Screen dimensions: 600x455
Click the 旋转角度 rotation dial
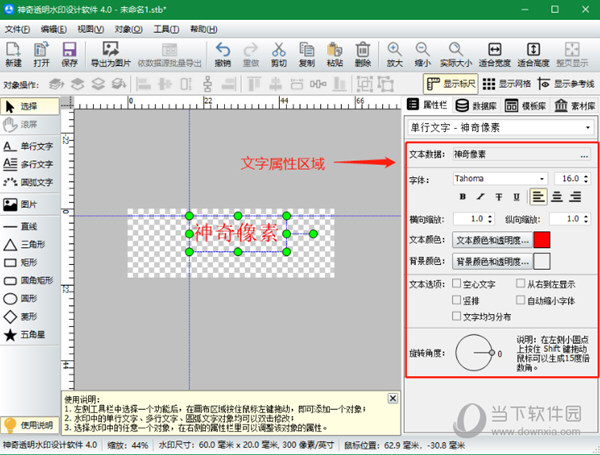click(x=474, y=353)
